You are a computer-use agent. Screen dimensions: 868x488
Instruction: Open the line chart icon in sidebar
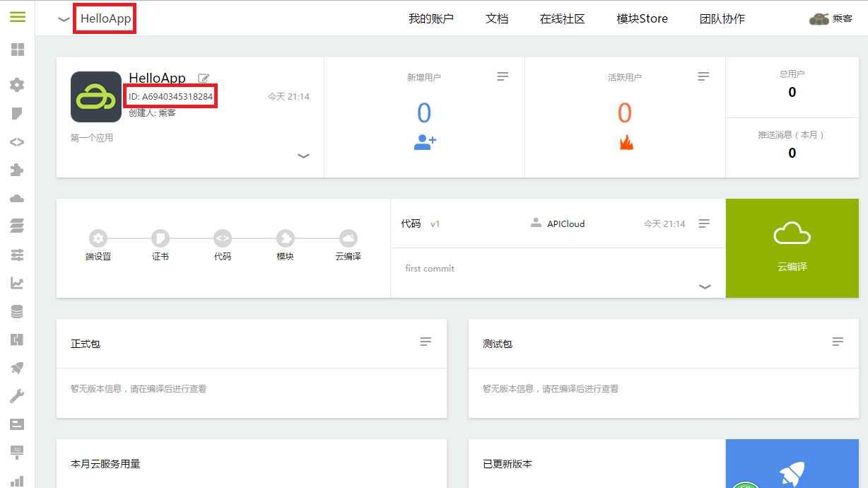coord(17,283)
